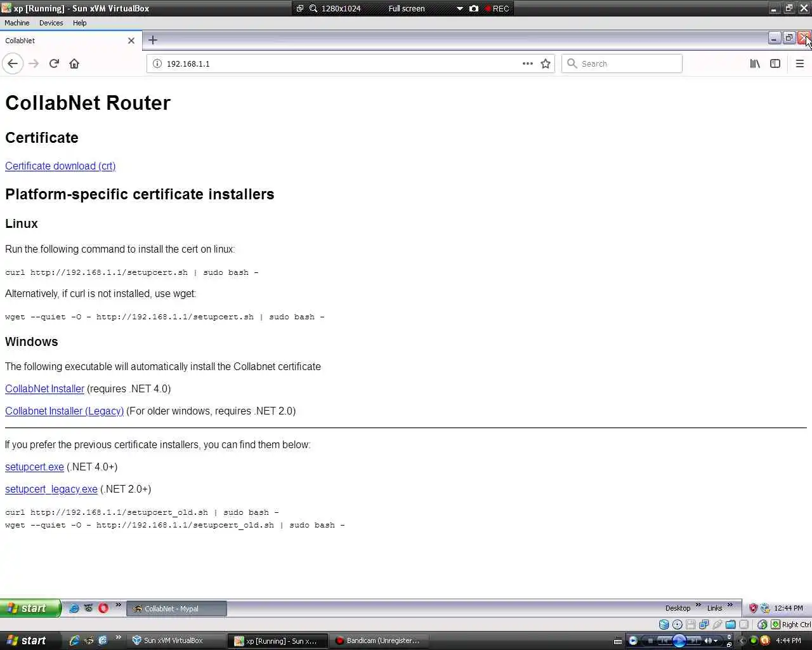The height and width of the screenshot is (650, 812).
Task: Open a new tab with plus button
Action: (152, 40)
